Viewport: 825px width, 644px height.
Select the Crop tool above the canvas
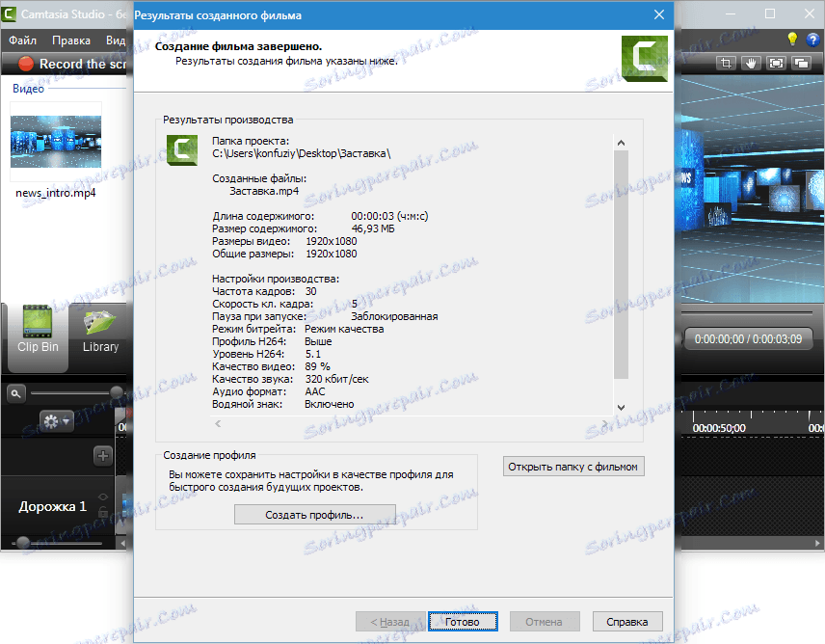(725, 61)
